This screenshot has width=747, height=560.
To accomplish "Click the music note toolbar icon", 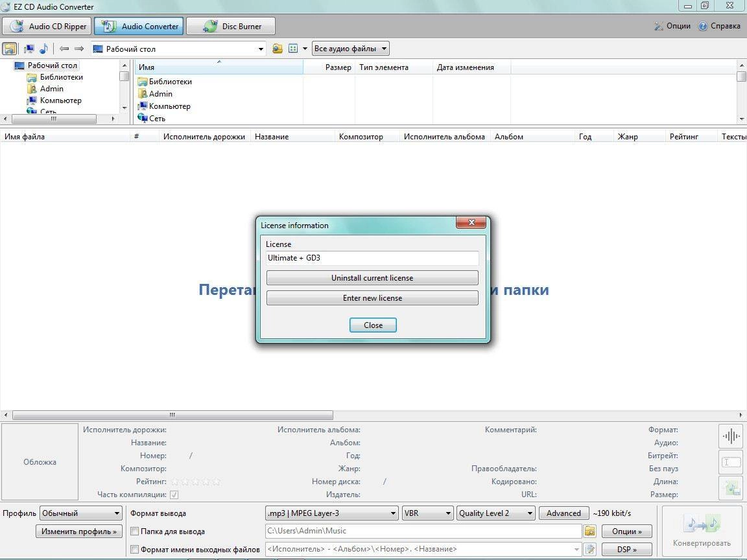I will point(43,49).
